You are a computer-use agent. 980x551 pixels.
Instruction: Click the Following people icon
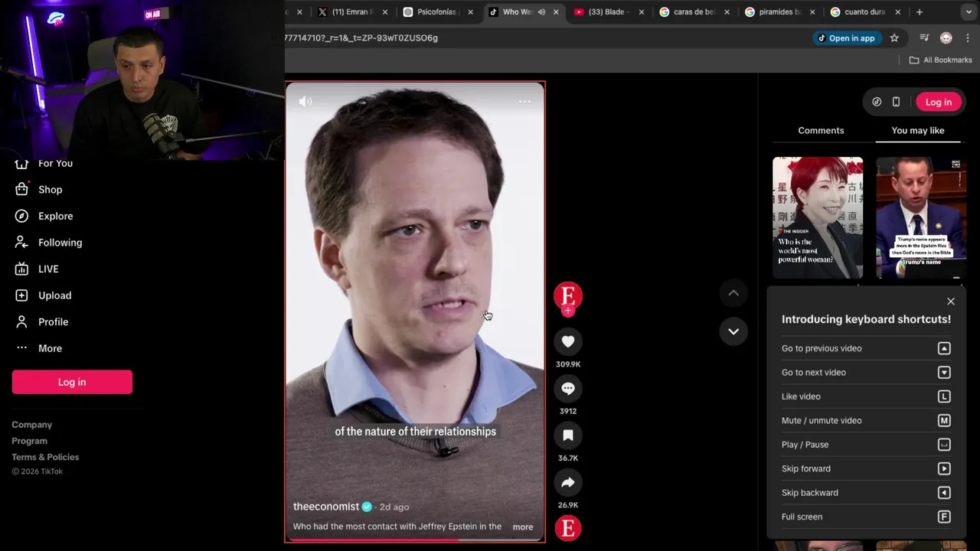(x=22, y=242)
